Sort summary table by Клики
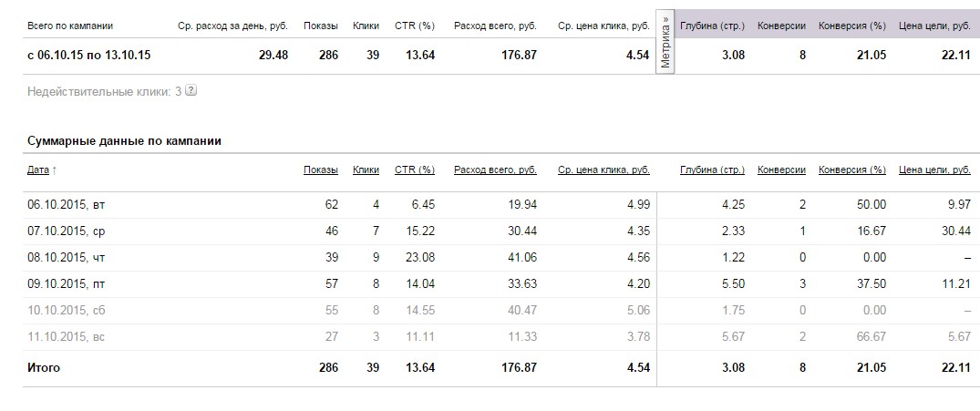980x411 pixels. [x=366, y=170]
